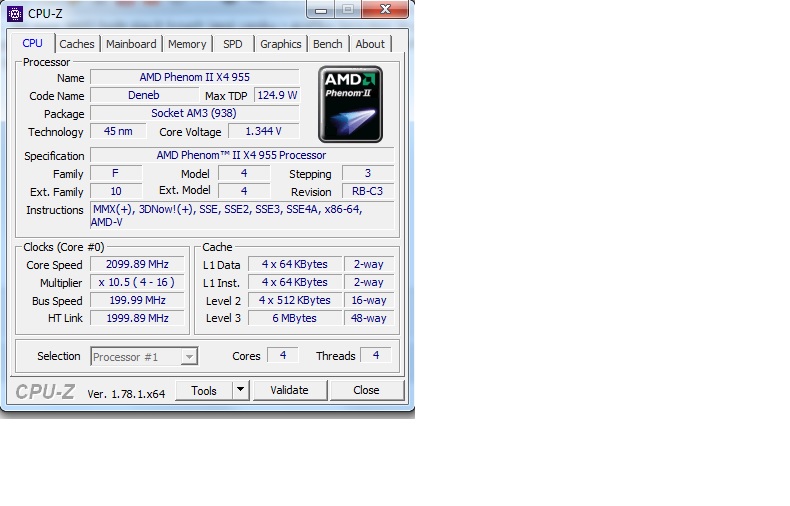
Task: Go to the SPD tab
Action: [233, 44]
